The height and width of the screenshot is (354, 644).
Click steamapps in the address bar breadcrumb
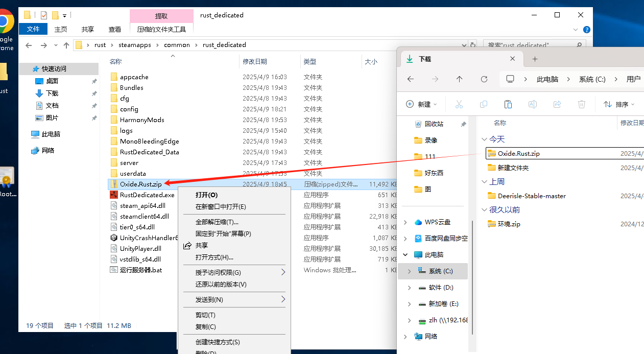pos(135,45)
